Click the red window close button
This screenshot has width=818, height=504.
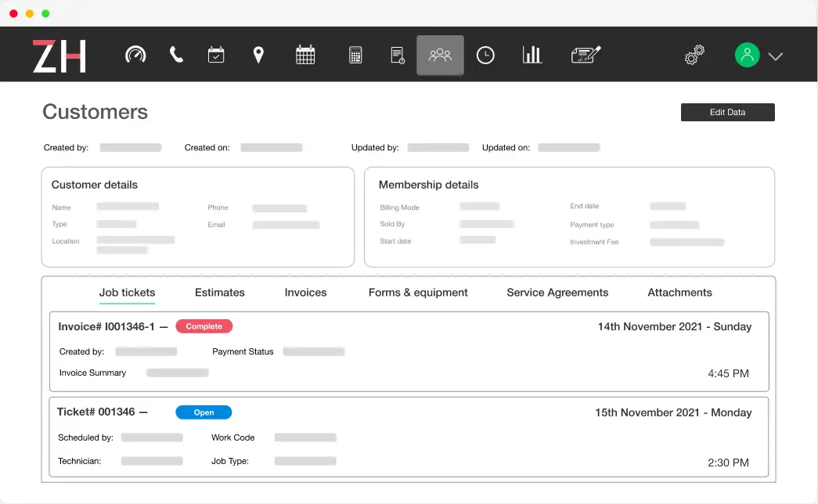click(x=13, y=13)
